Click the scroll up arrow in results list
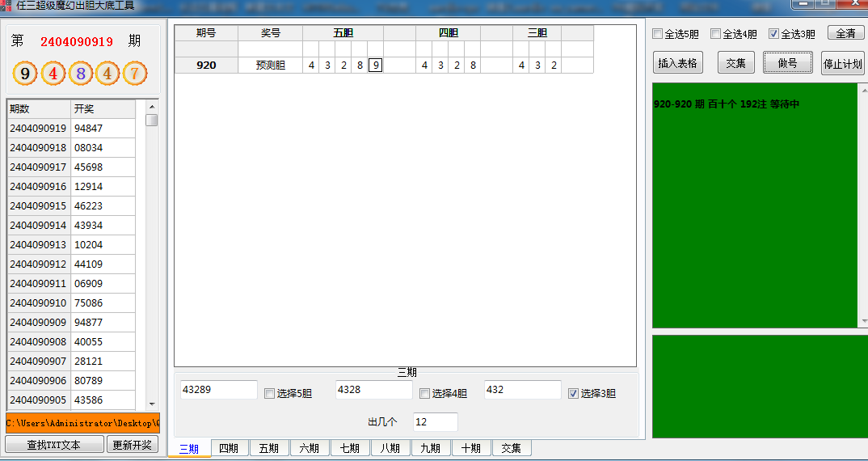Image resolution: width=868 pixels, height=461 pixels. pos(151,106)
